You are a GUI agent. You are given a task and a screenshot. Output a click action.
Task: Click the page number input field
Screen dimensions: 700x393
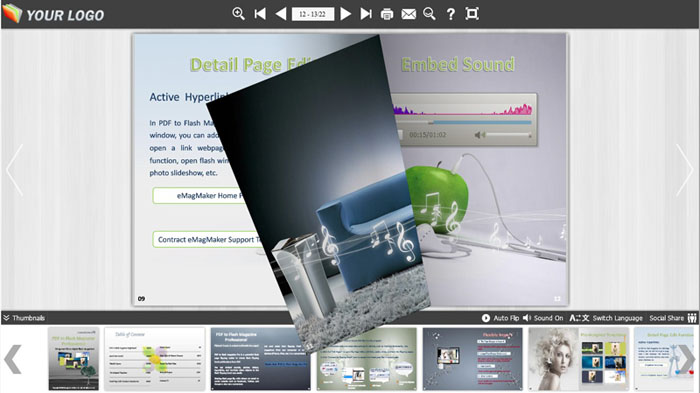pos(312,14)
